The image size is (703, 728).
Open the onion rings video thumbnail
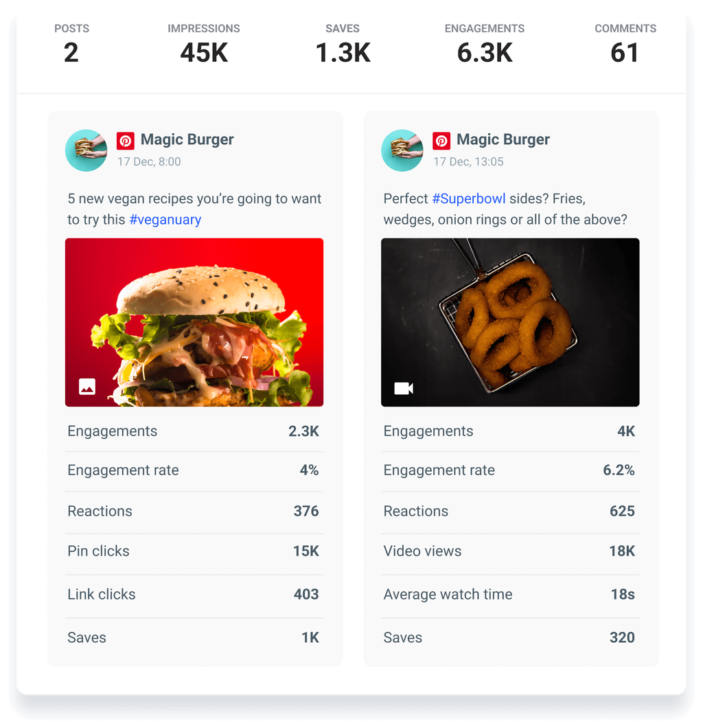click(510, 322)
